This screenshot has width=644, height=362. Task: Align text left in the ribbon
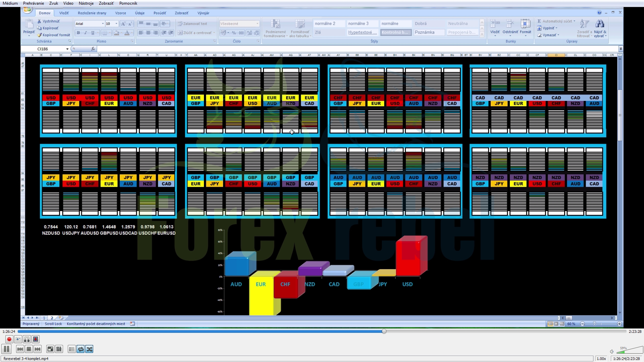(x=141, y=33)
